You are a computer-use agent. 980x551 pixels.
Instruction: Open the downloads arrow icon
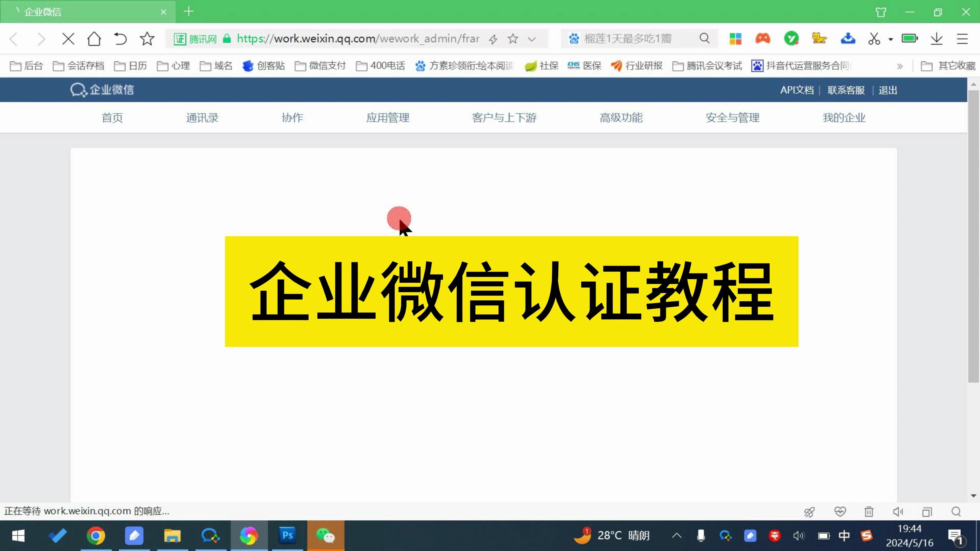tap(937, 39)
